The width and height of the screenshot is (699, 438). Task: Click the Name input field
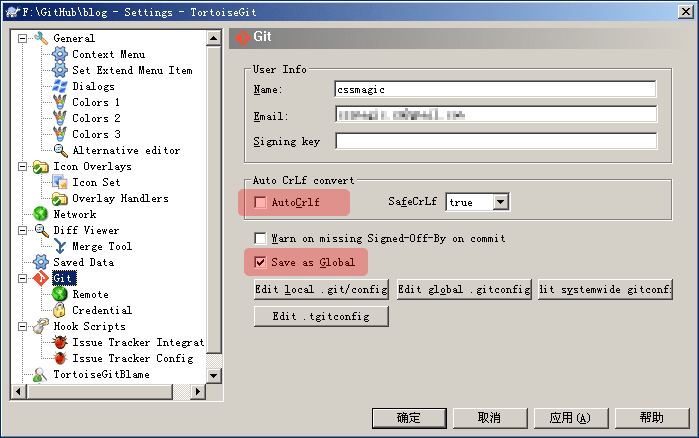coord(495,89)
